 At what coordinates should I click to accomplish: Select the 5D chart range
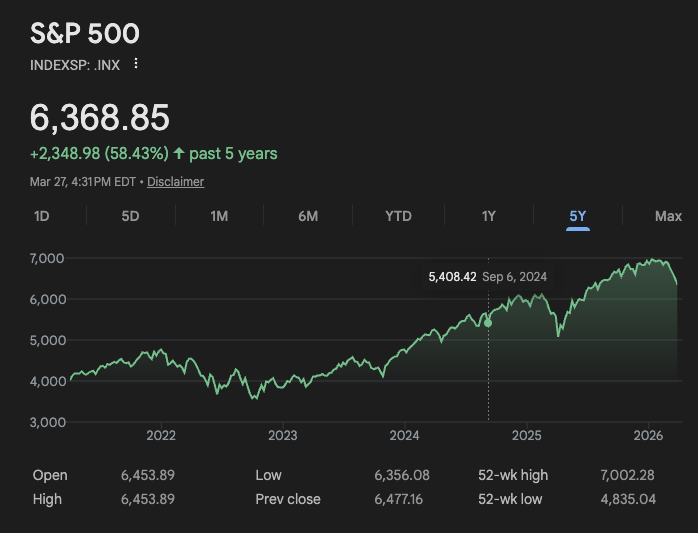130,216
